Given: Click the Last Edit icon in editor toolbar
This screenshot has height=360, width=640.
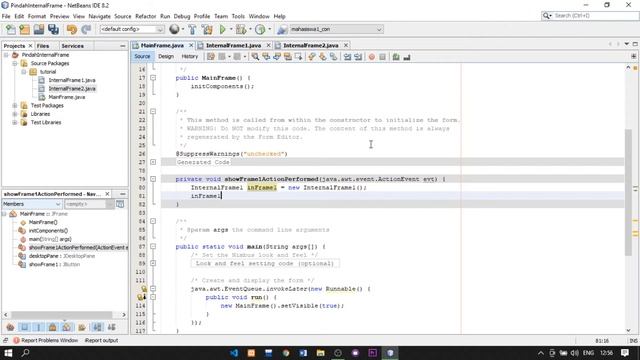Looking at the screenshot, I should (211, 57).
